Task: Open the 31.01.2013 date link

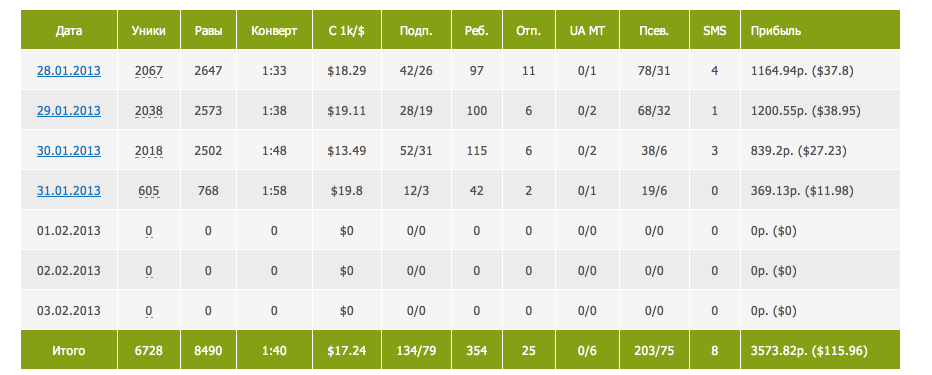Action: click(x=69, y=191)
